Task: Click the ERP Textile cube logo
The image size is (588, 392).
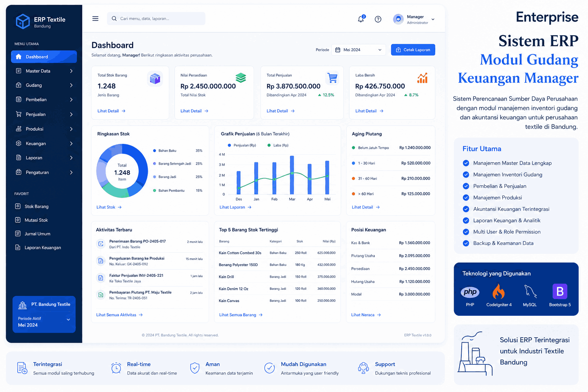Action: pos(23,21)
